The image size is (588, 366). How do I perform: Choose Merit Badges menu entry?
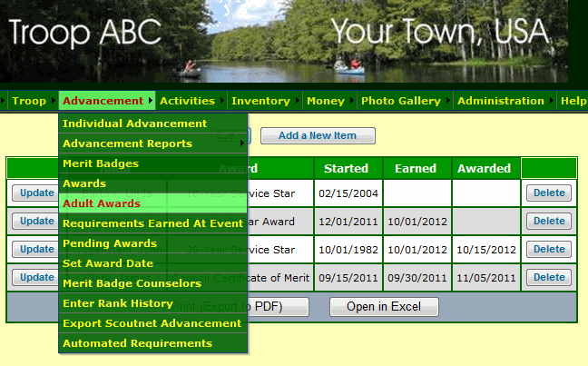[x=153, y=163]
